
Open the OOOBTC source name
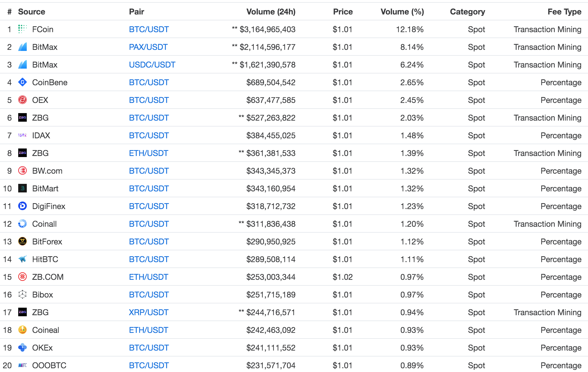point(49,365)
